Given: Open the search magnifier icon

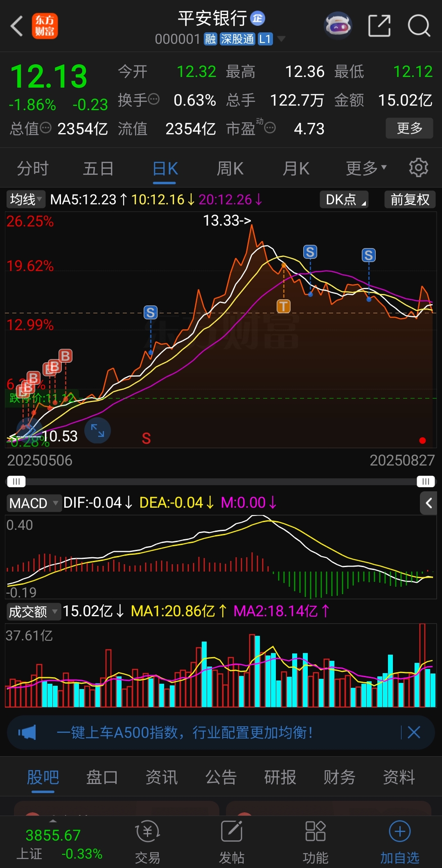Looking at the screenshot, I should point(419,25).
